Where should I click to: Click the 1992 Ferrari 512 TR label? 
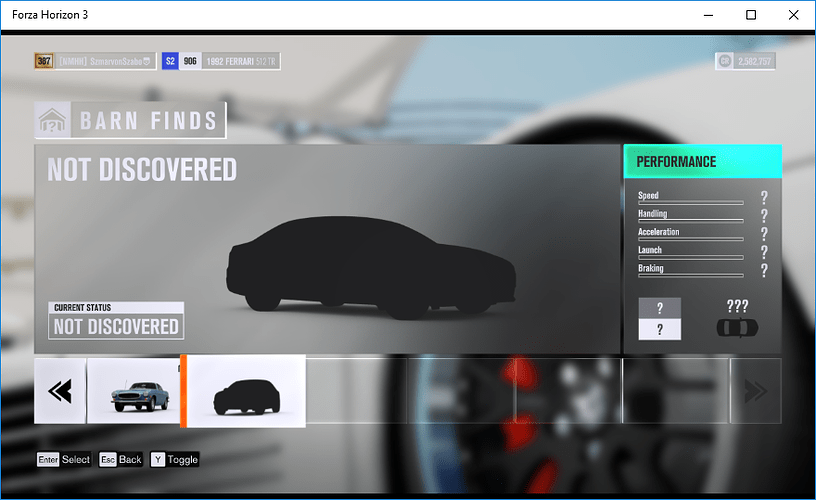pyautogui.click(x=241, y=61)
